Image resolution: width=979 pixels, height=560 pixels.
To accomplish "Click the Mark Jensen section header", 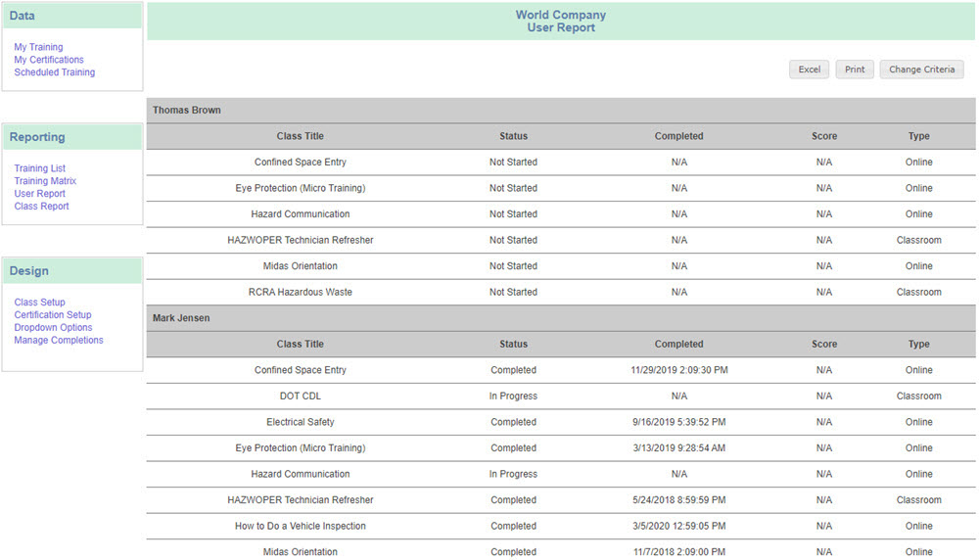I will 561,318.
